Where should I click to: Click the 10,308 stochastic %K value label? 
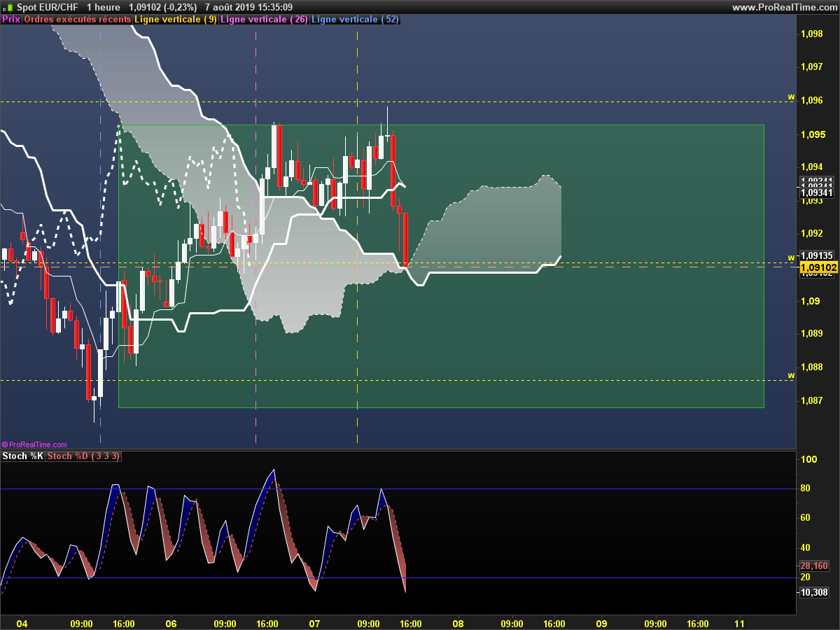click(x=814, y=592)
